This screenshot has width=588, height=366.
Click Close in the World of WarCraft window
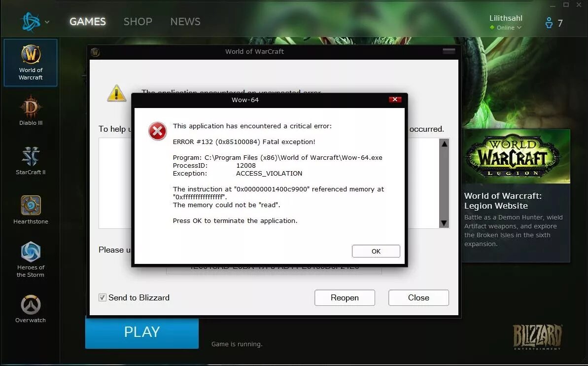pyautogui.click(x=418, y=297)
